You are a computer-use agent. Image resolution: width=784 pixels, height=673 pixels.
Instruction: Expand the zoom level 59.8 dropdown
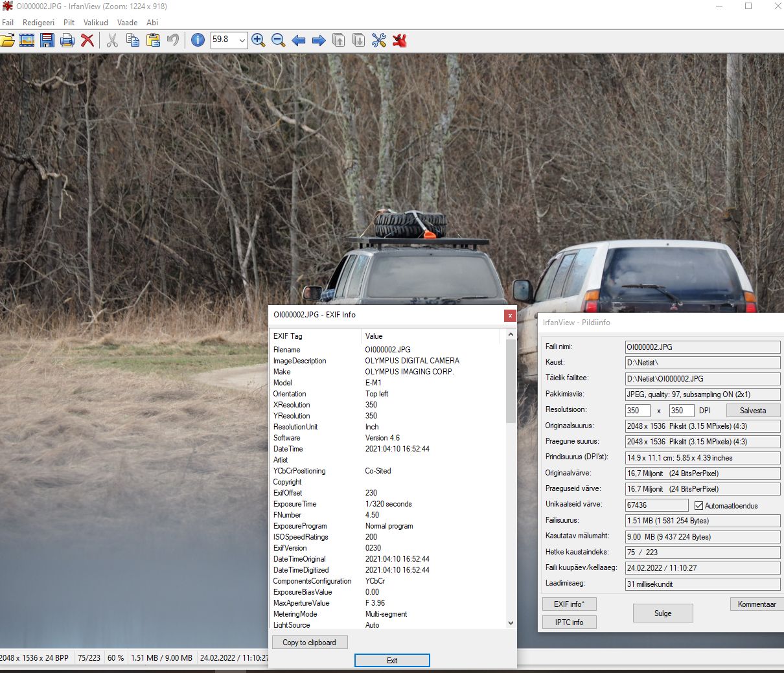(x=242, y=40)
